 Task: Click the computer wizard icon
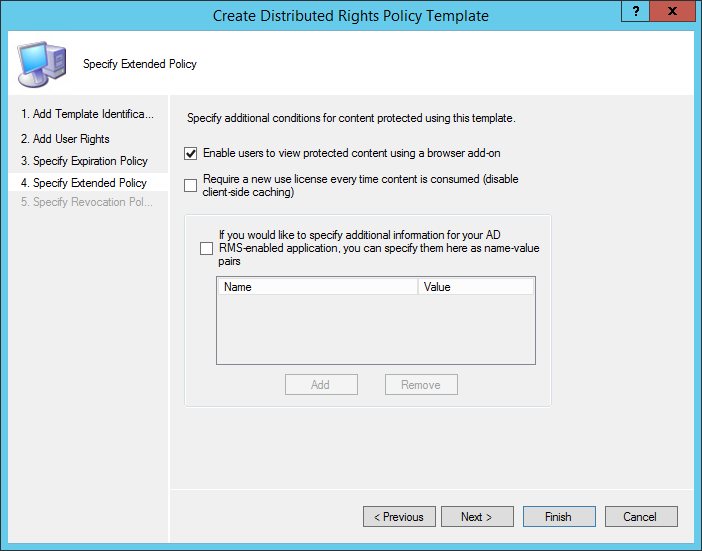(42, 64)
